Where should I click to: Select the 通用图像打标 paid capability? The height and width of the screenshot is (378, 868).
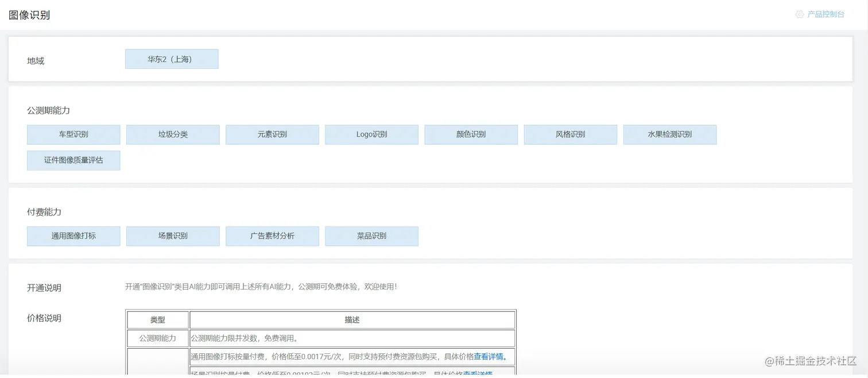(73, 236)
